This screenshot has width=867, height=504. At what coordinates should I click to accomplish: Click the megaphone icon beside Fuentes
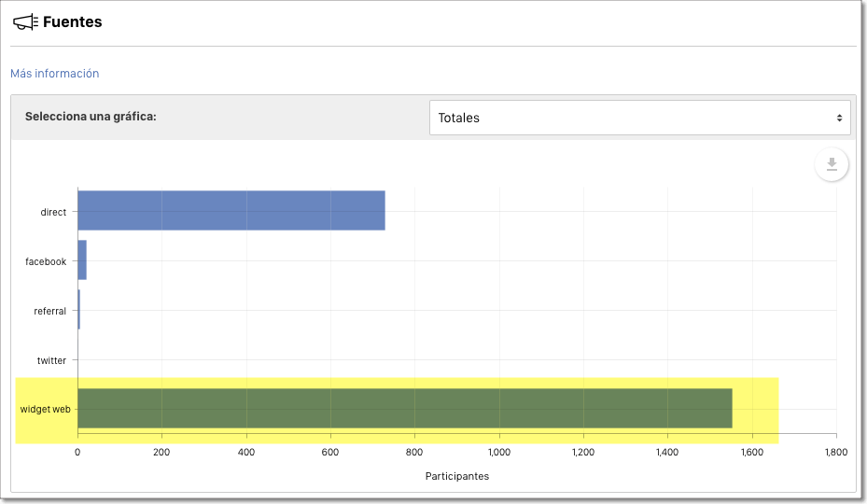(25, 21)
